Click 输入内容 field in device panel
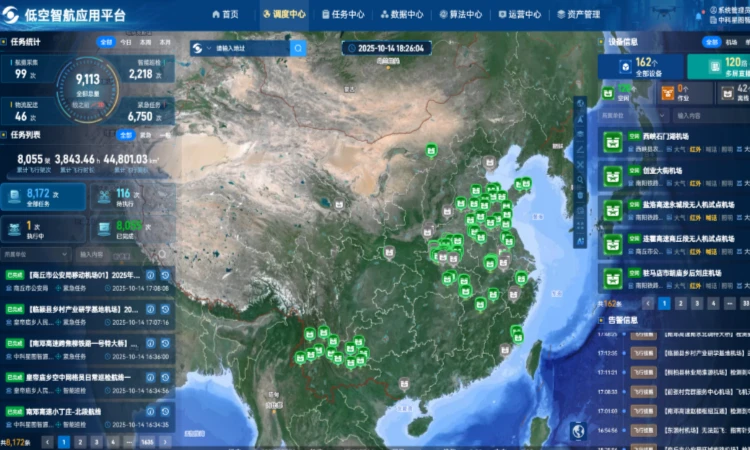Viewport: 750px width, 450px height. tap(712, 115)
